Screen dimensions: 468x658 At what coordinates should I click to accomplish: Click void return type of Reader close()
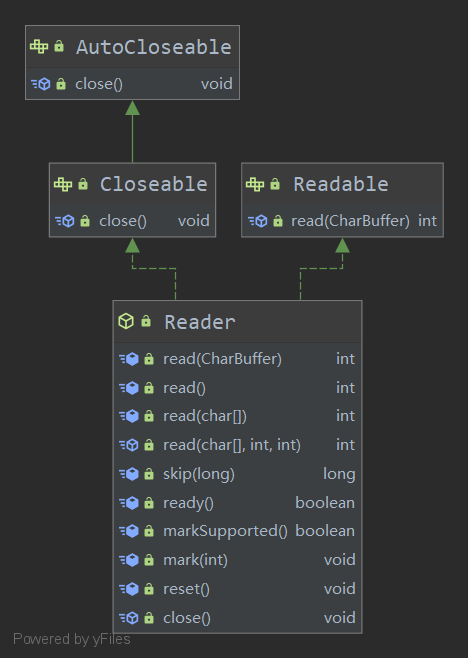coord(340,618)
